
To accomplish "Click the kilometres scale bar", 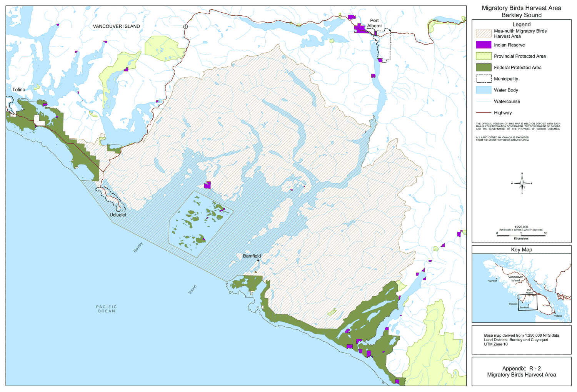I will pos(521,236).
